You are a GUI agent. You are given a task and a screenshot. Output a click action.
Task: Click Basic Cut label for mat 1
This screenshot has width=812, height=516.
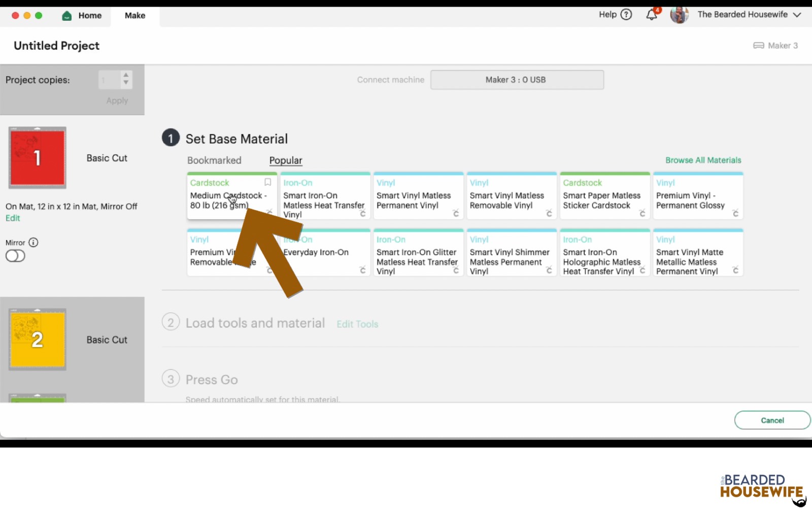click(x=107, y=158)
